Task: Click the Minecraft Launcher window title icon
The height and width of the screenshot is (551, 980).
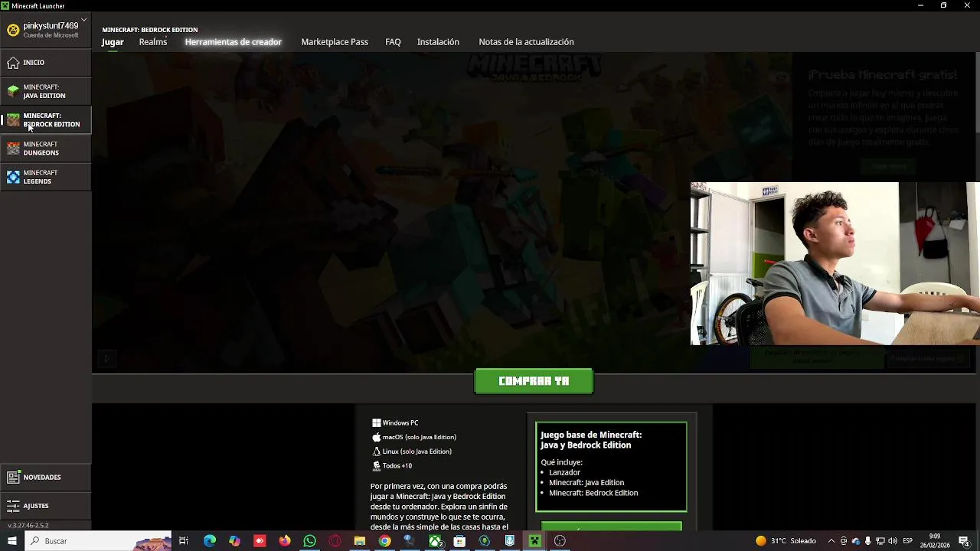Action: 5,5
